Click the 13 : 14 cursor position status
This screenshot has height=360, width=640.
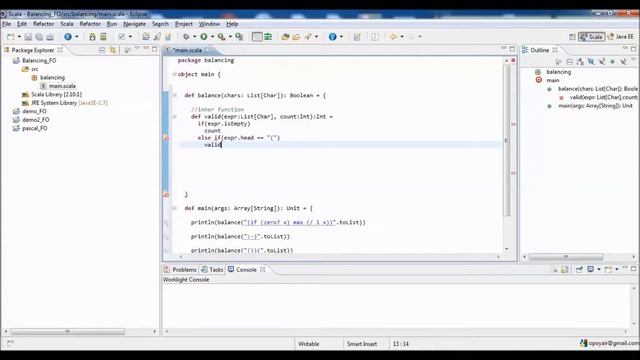(401, 344)
